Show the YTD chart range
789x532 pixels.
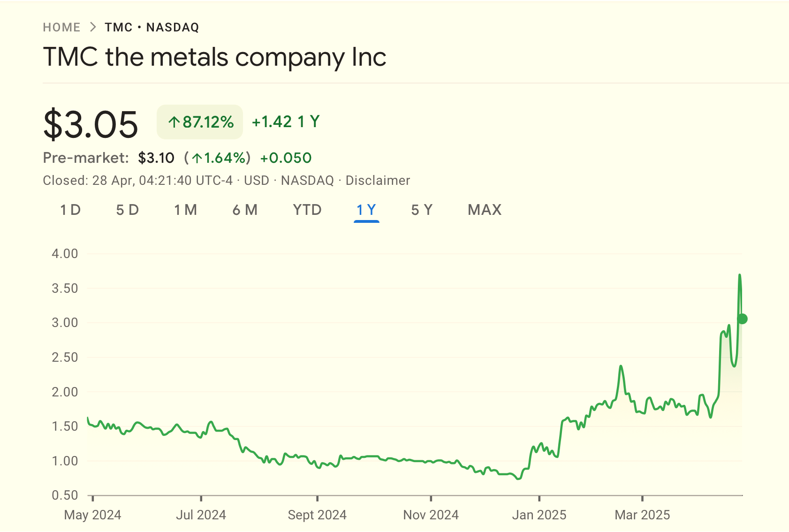pyautogui.click(x=307, y=210)
